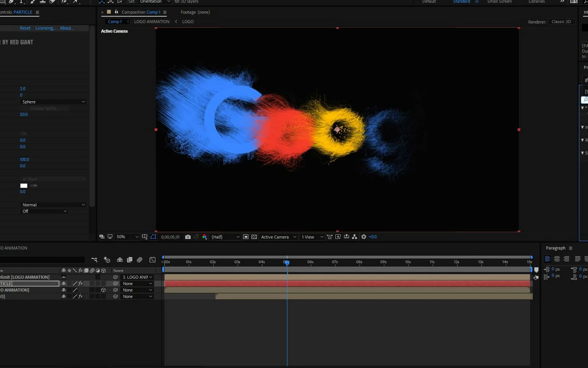Click the 50.0 value under Sphere
The width and height of the screenshot is (588, 368).
coord(24,114)
